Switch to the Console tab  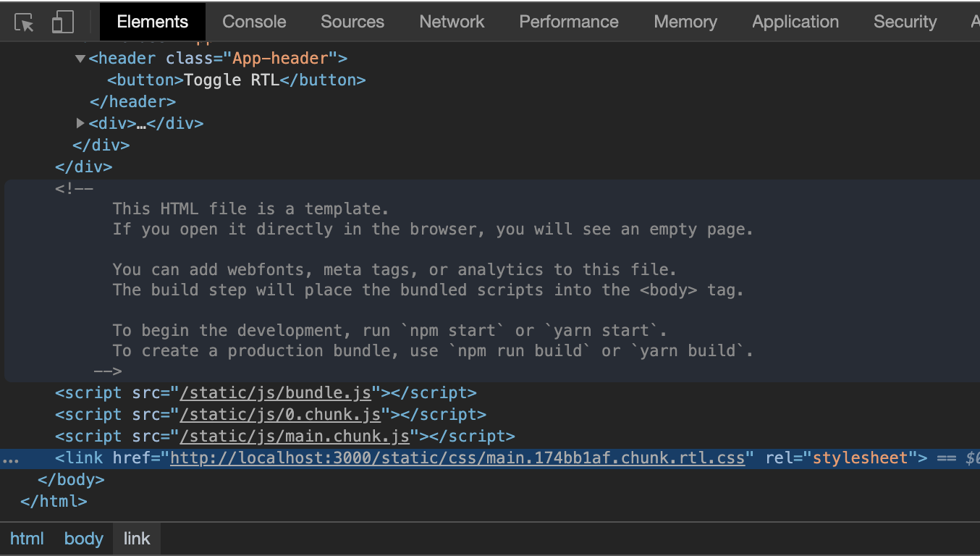tap(253, 22)
